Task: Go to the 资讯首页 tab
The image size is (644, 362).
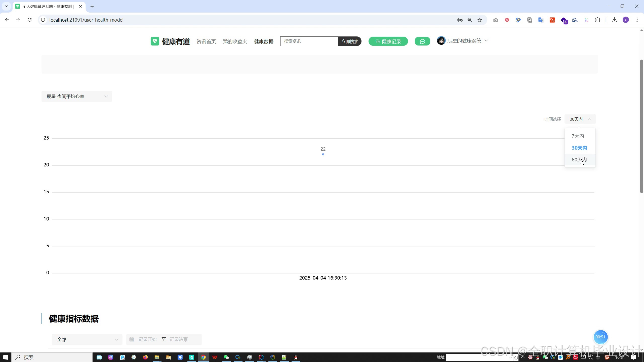Action: 206,41
